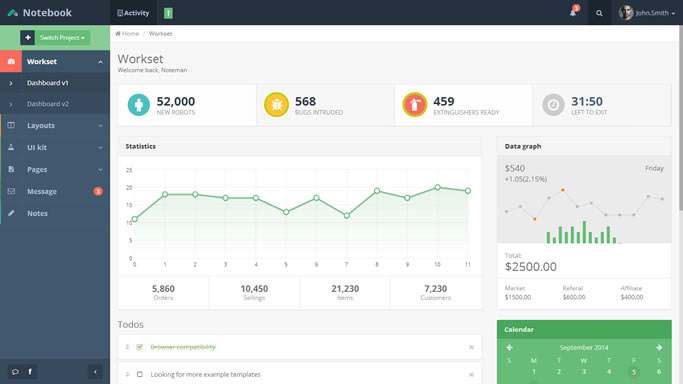
Task: Click the Statistics chart point at x=10
Action: pyautogui.click(x=437, y=187)
